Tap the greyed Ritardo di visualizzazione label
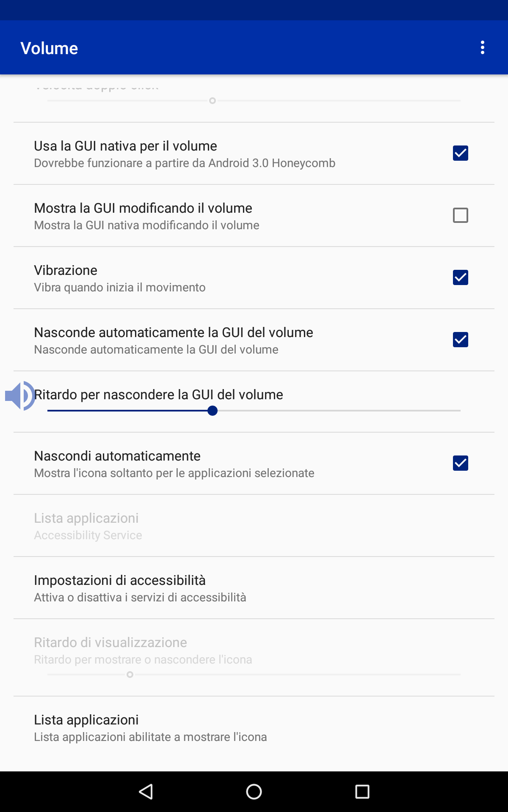508x812 pixels. [110, 642]
